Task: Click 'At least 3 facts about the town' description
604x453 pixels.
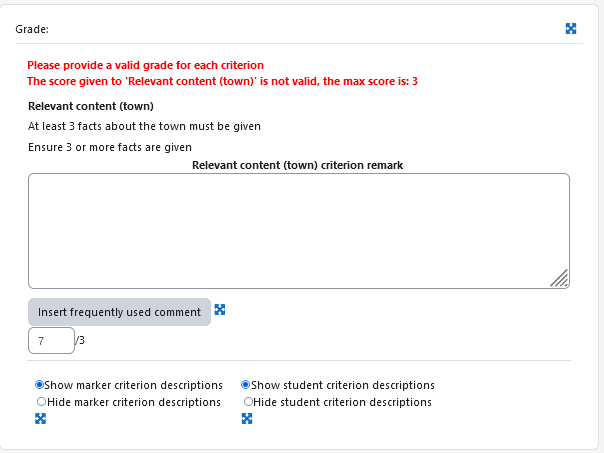Action: pyautogui.click(x=144, y=126)
